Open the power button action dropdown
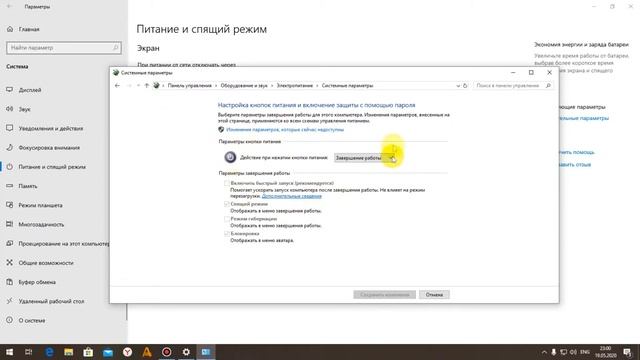This screenshot has width=640, height=360. point(364,158)
